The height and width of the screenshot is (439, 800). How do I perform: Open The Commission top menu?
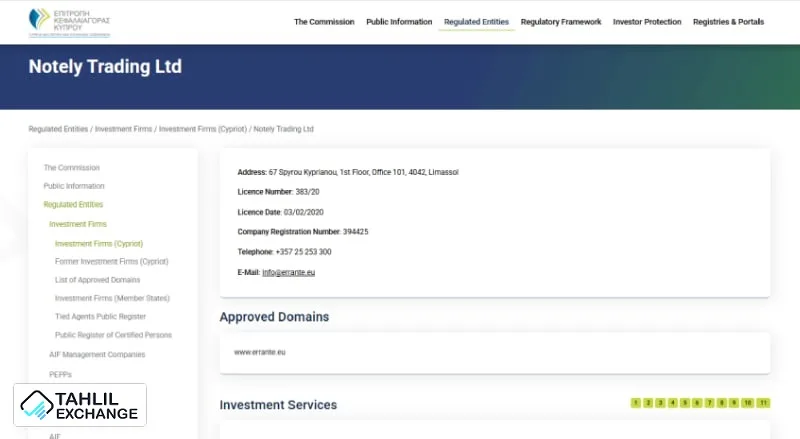(x=324, y=22)
